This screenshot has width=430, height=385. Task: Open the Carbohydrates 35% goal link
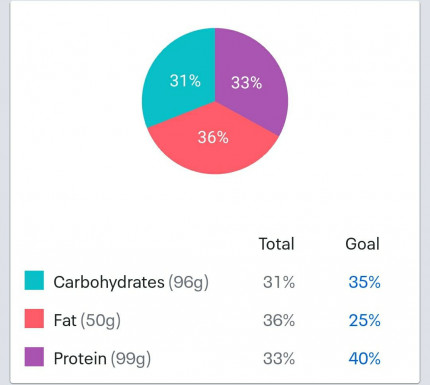tap(364, 282)
